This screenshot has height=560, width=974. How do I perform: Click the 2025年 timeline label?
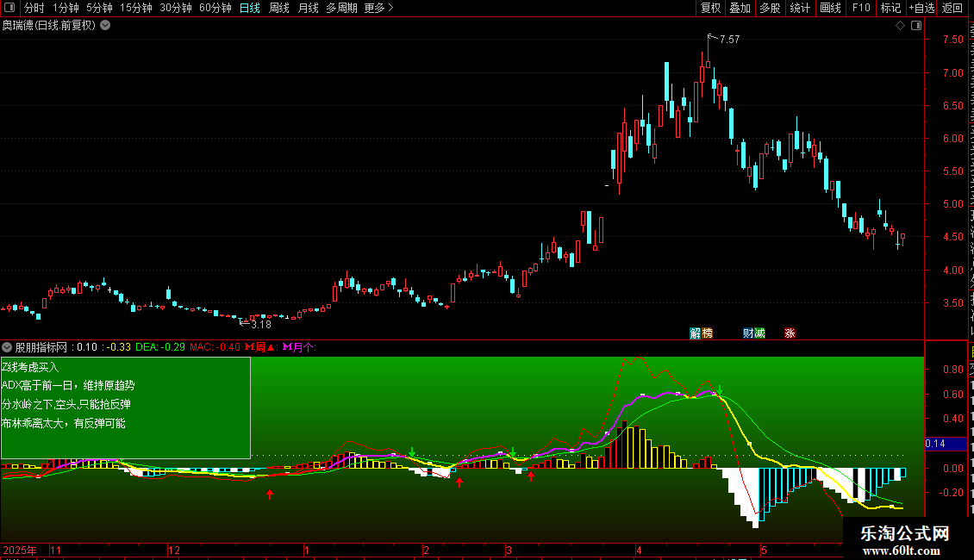[x=19, y=550]
